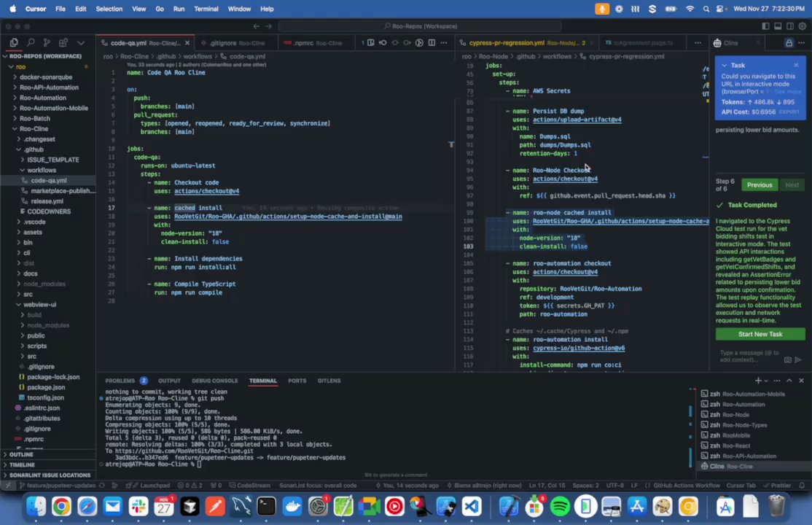
Task: Add new terminal with plus icon
Action: pyautogui.click(x=758, y=381)
